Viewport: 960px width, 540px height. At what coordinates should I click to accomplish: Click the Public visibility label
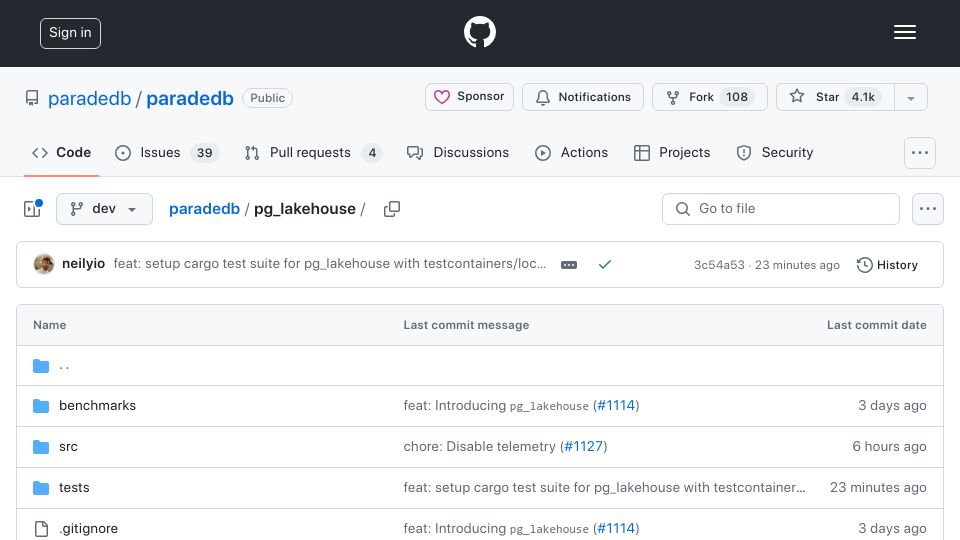[x=268, y=98]
